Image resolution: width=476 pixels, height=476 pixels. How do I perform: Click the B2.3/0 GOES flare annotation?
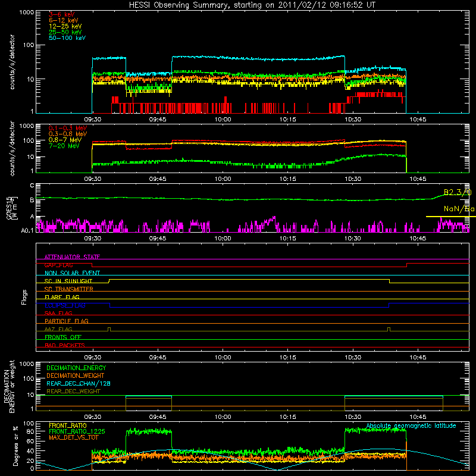458,192
